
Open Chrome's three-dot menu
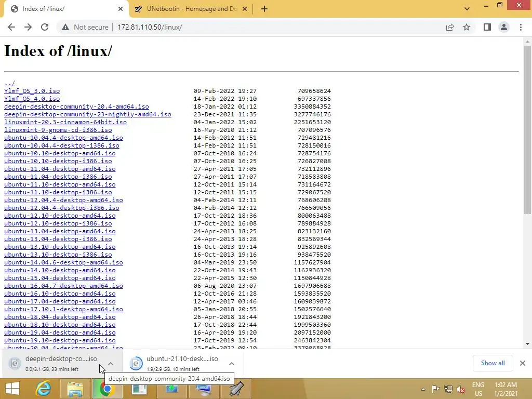pos(521,27)
